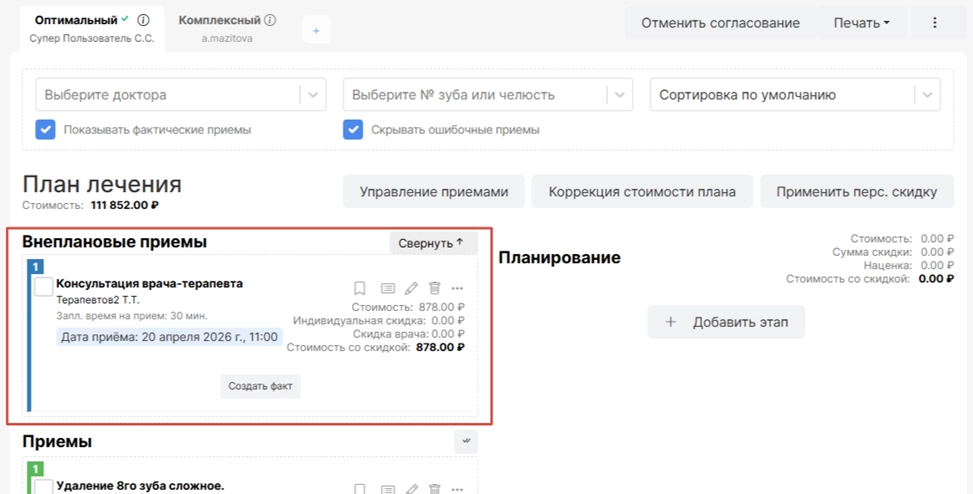Click info icon next to Оптимальный tab

coord(143,20)
